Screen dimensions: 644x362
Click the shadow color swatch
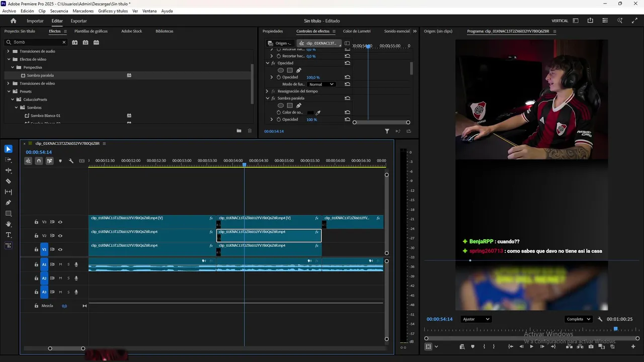coord(310,113)
